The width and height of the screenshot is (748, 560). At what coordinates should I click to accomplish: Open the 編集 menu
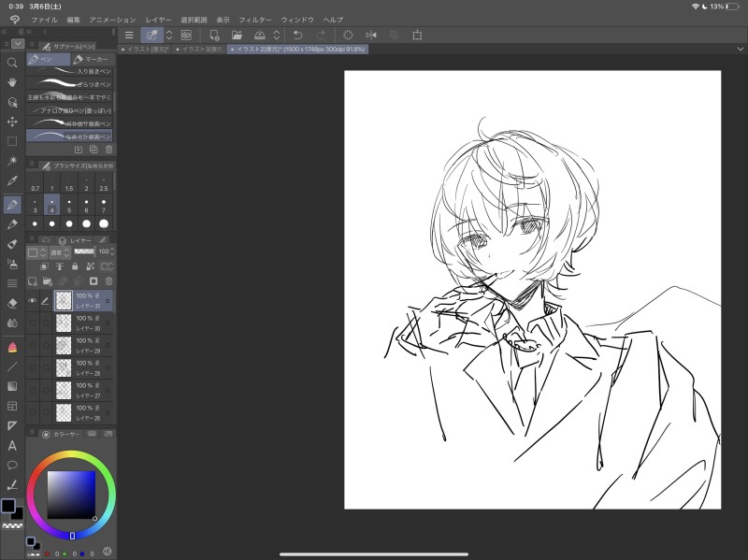[74, 20]
